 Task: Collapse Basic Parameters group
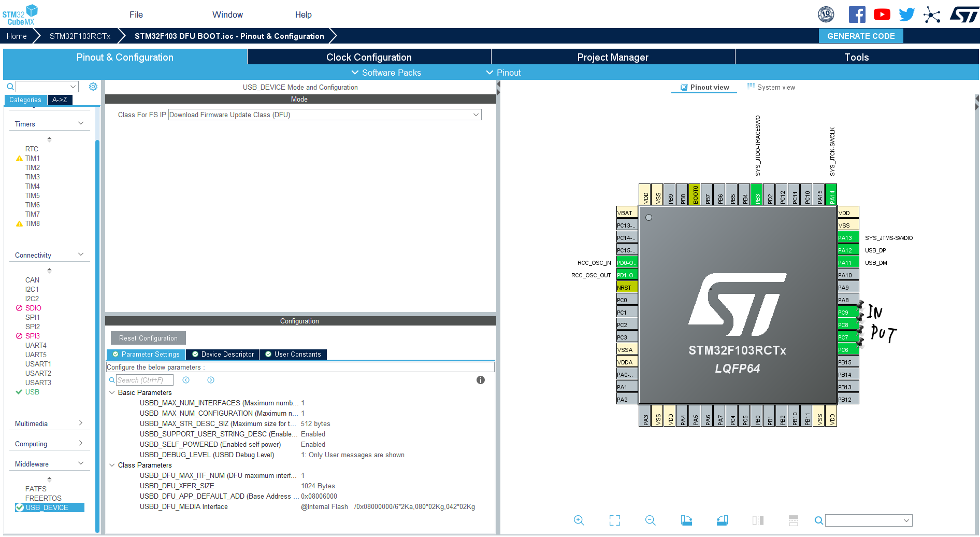tap(112, 392)
